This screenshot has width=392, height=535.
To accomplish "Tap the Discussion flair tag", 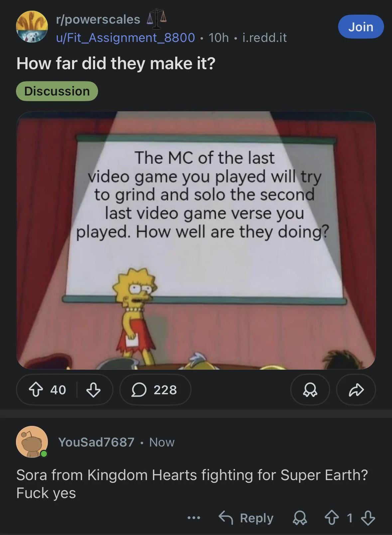I will click(x=57, y=91).
